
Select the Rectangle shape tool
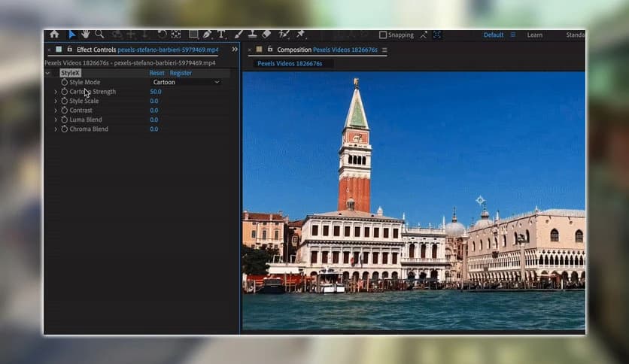(x=193, y=35)
